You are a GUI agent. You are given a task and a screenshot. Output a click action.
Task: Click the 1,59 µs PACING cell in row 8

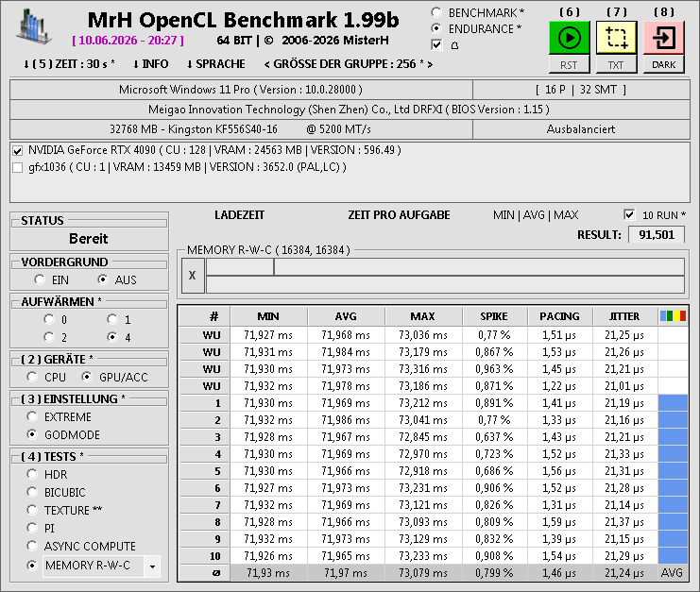(x=559, y=522)
